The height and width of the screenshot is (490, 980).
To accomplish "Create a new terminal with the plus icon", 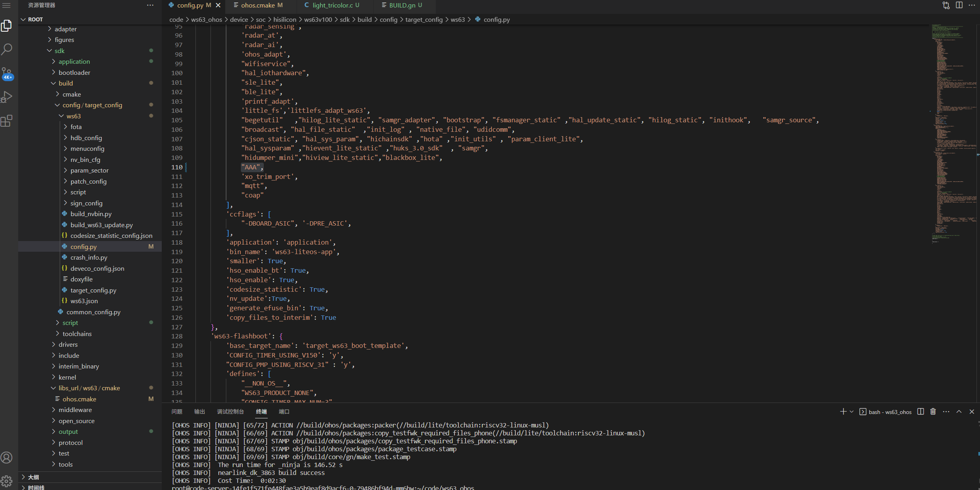I will [x=843, y=412].
